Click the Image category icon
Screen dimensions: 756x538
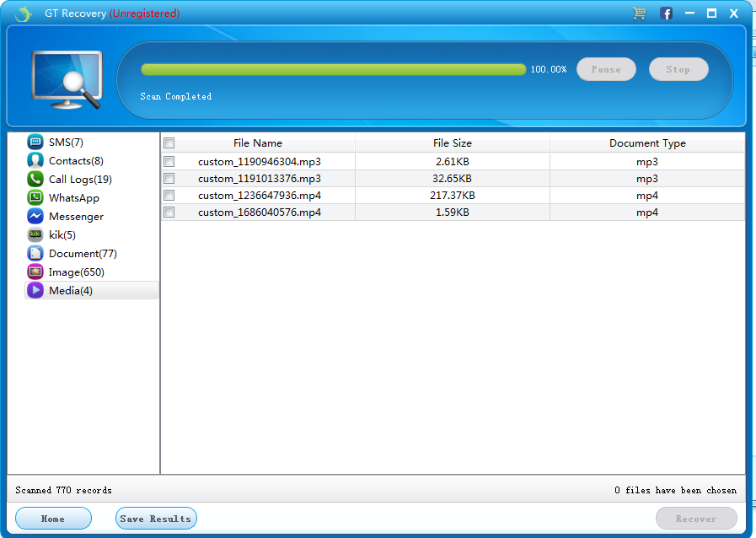[x=35, y=272]
